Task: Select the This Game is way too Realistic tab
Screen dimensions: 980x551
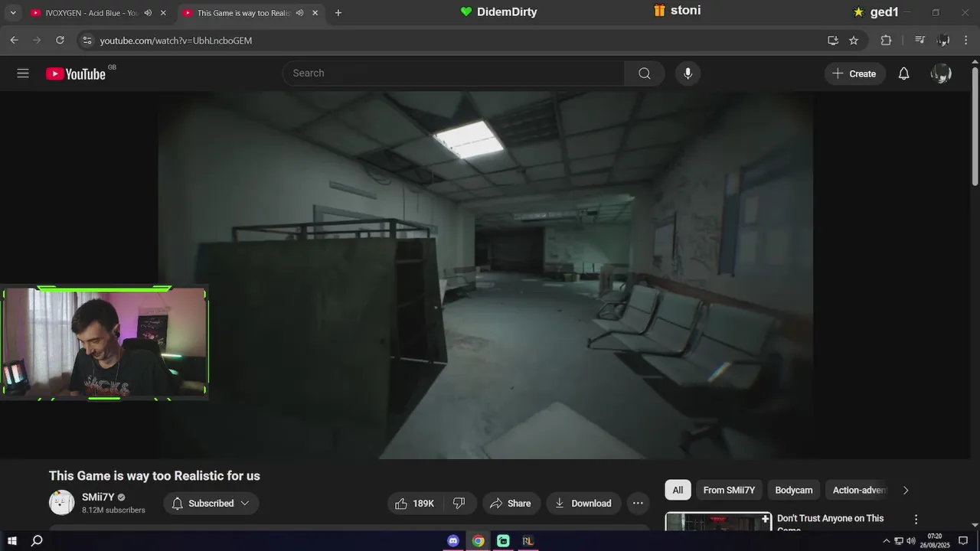Action: click(x=242, y=13)
